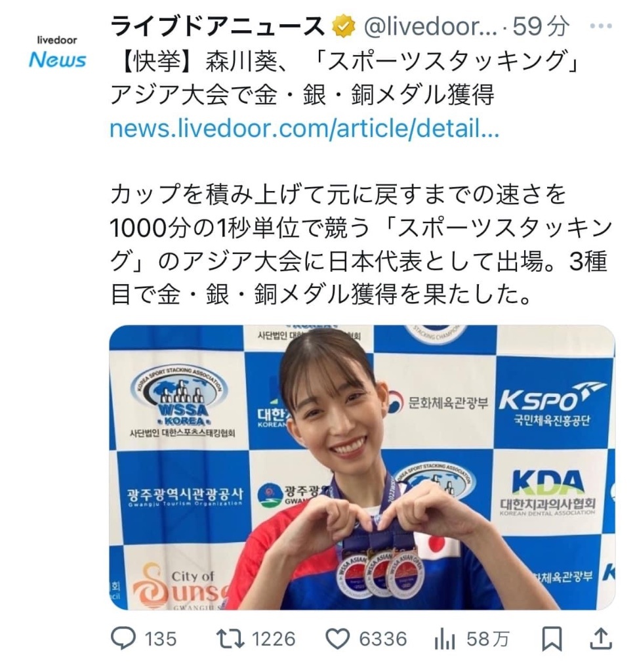Open the attached medal photo
The height and width of the screenshot is (672, 635).
(362, 467)
